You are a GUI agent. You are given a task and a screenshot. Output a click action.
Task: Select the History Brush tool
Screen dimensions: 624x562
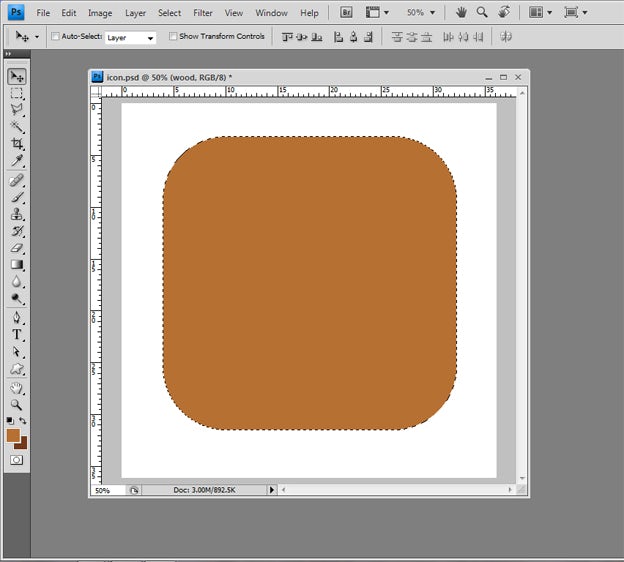(x=17, y=231)
